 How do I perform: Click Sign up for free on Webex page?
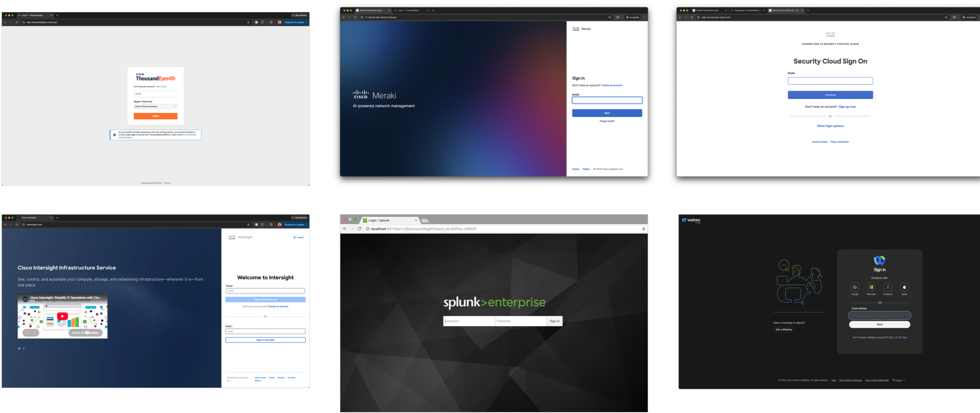click(x=897, y=337)
